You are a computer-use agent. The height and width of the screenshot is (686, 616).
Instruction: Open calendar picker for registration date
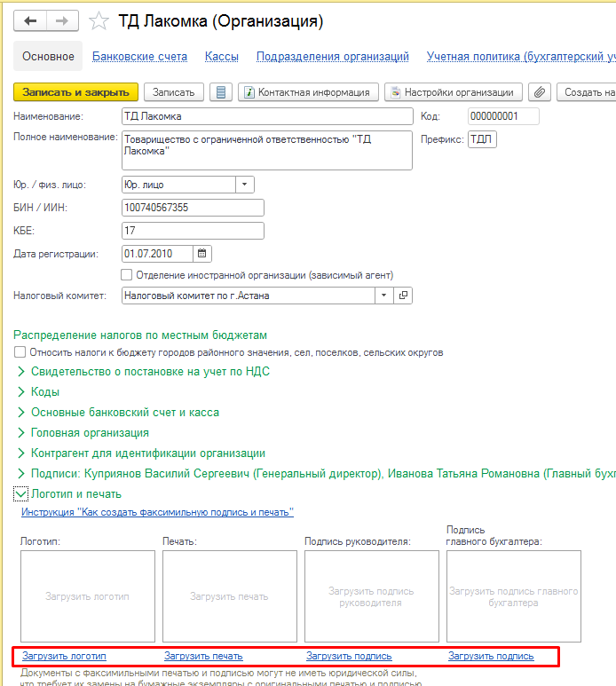[x=202, y=254]
